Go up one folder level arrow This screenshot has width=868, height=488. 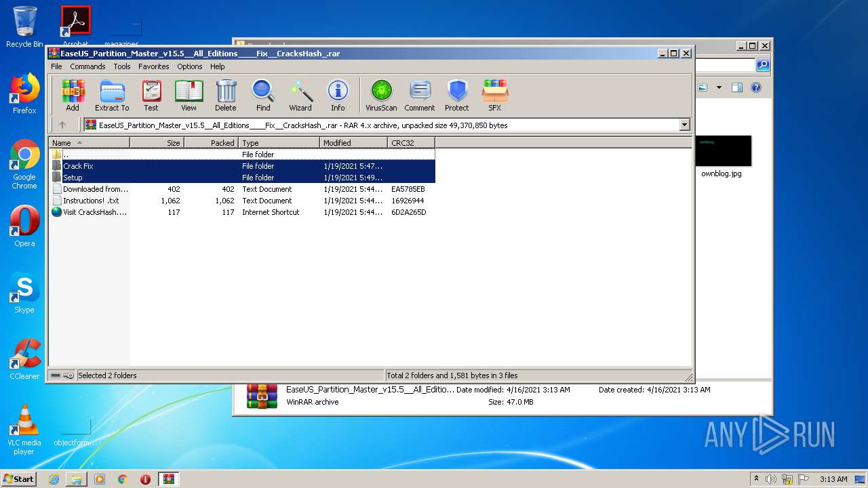tap(62, 125)
